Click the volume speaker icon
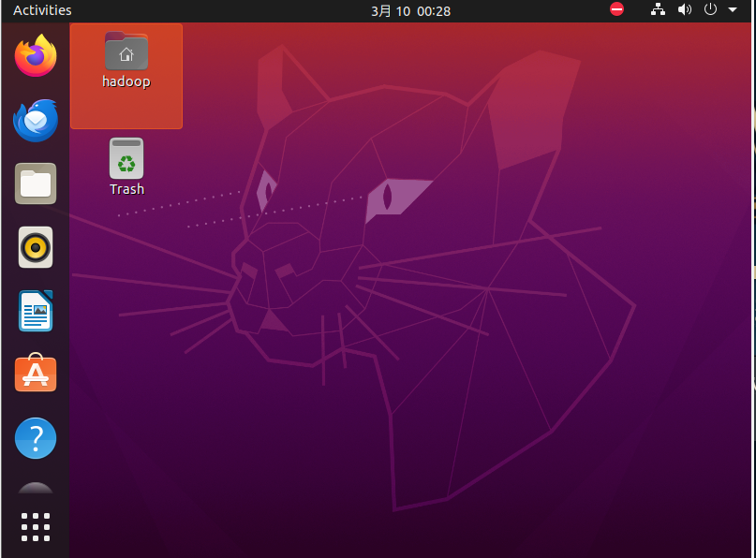 (685, 9)
